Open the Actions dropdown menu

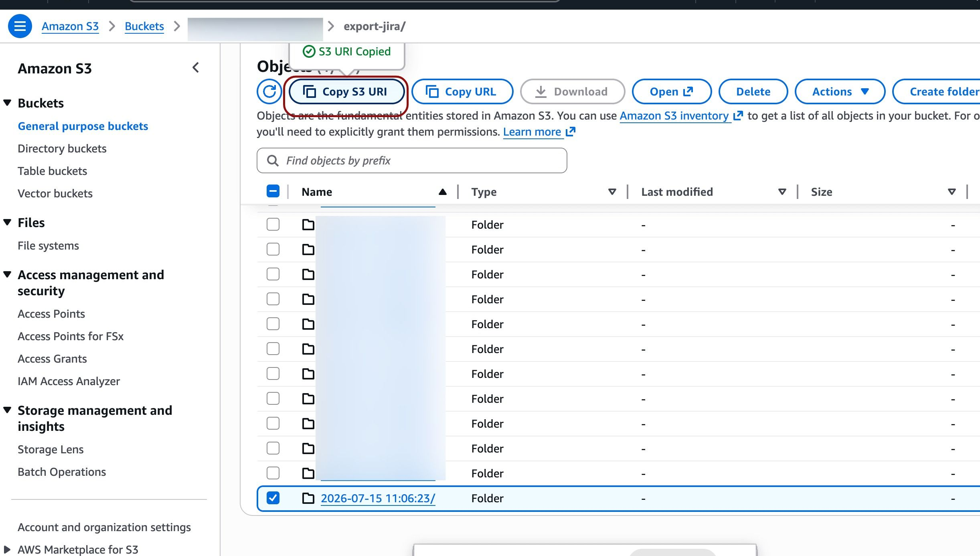pos(840,91)
